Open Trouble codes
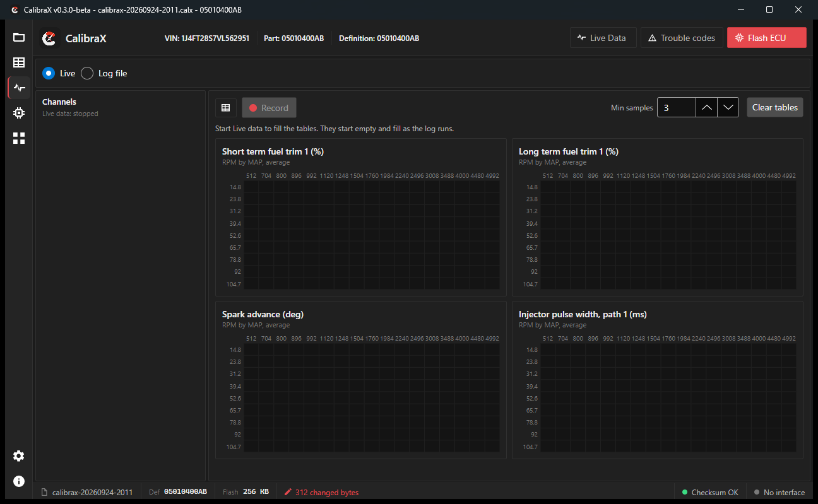The height and width of the screenshot is (504, 818). point(681,38)
